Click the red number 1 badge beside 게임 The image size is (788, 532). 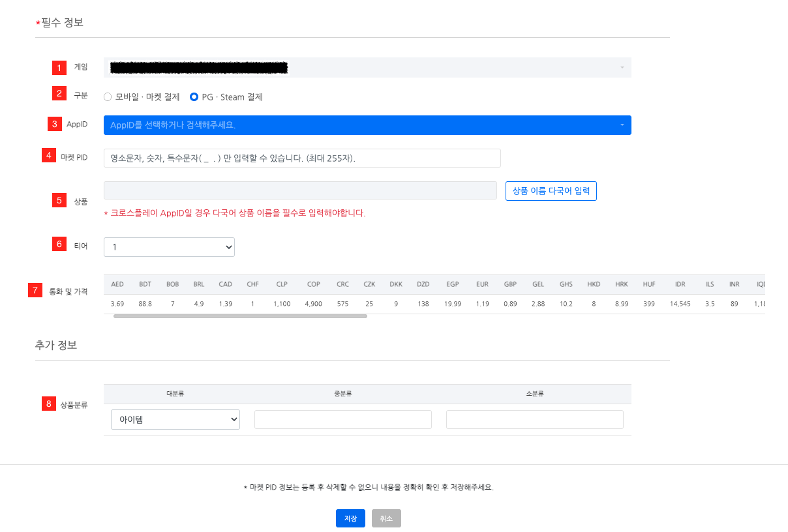(x=60, y=67)
